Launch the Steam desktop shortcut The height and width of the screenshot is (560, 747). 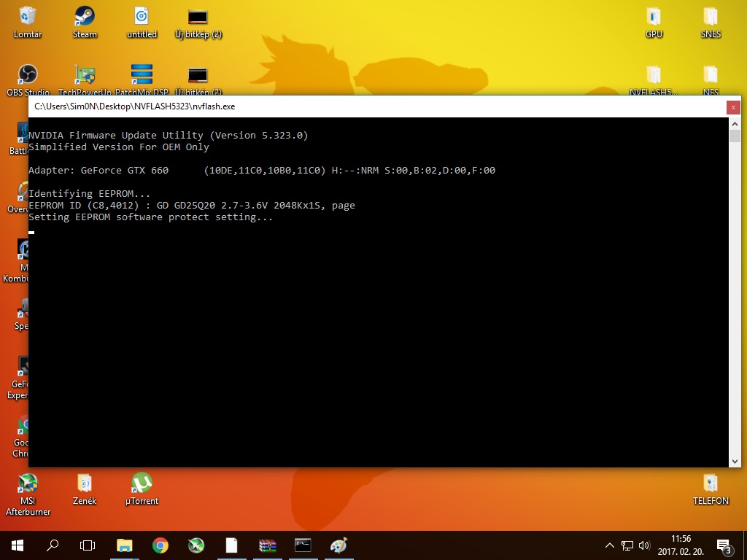pos(85,22)
